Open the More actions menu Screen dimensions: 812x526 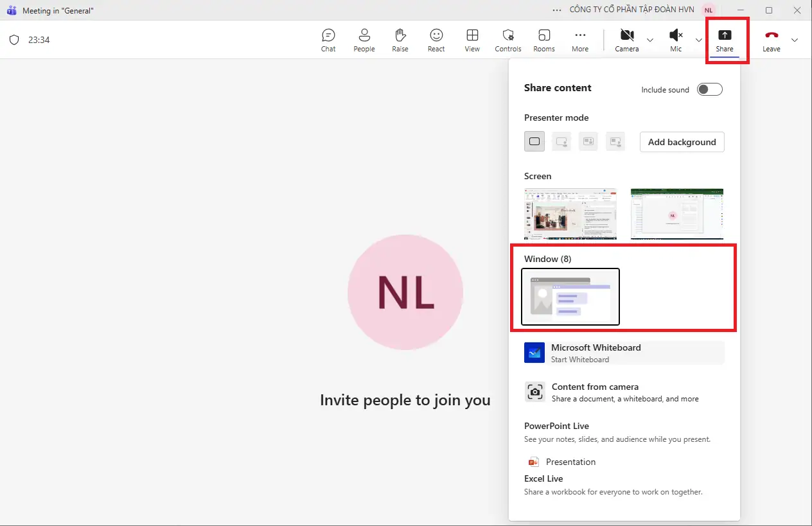pyautogui.click(x=580, y=40)
